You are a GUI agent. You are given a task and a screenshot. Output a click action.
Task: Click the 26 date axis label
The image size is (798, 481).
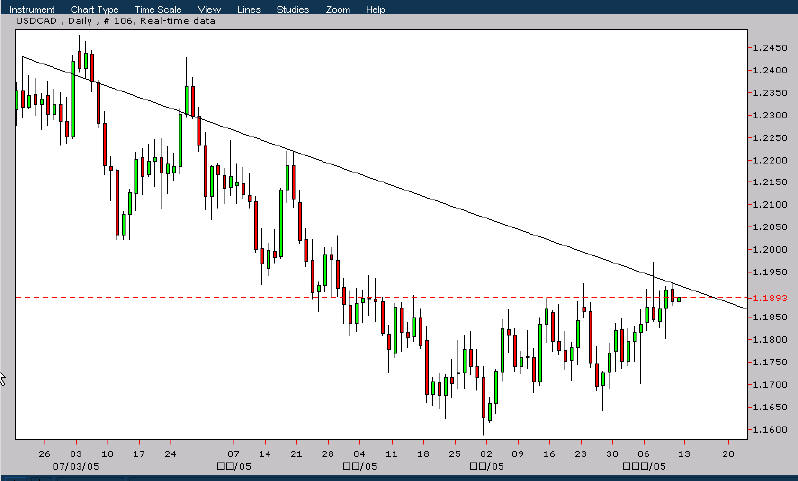44,454
